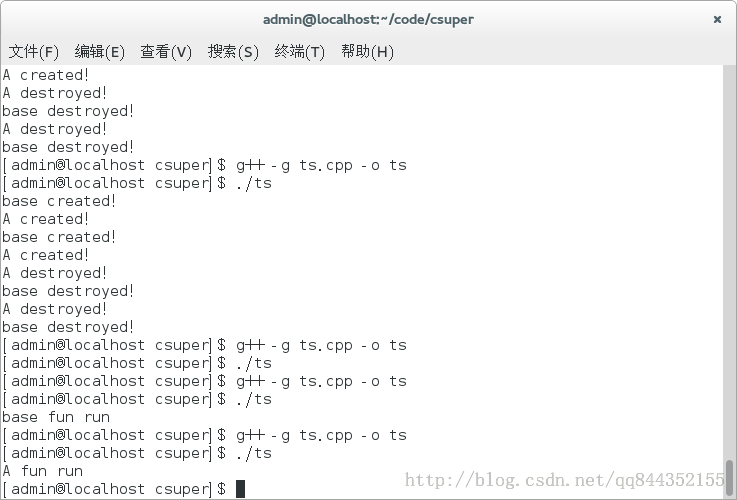This screenshot has width=737, height=500.
Task: Click the ./ts command directly above "base fun run"
Action: pos(254,399)
